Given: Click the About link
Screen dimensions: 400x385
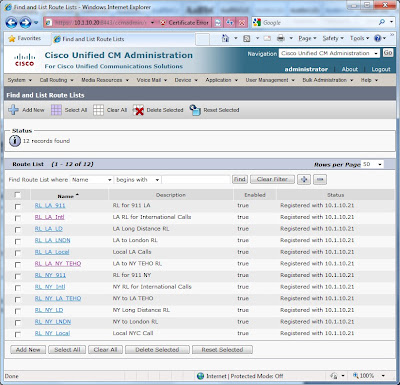Looking at the screenshot, I should [x=349, y=69].
